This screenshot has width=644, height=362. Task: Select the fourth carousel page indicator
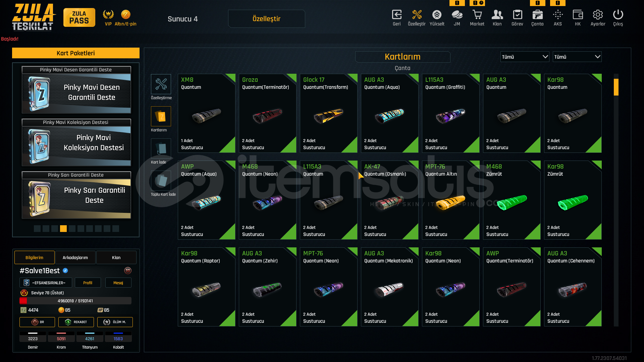coord(63,229)
